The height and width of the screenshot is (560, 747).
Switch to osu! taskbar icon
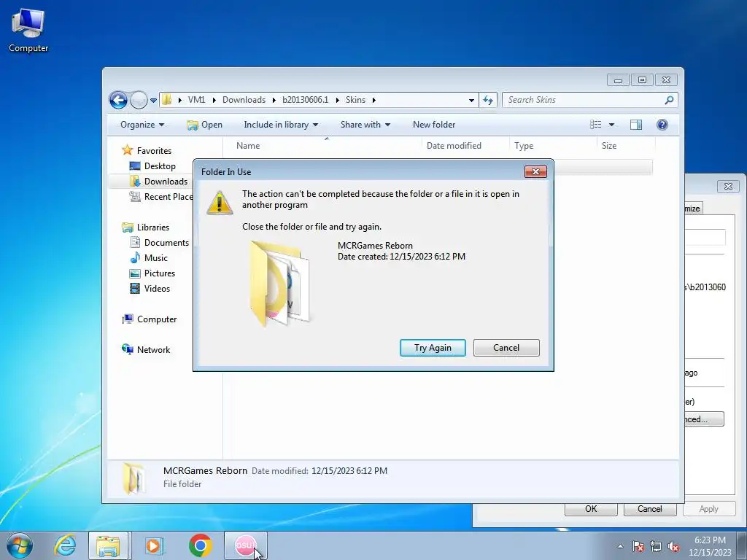click(x=246, y=545)
